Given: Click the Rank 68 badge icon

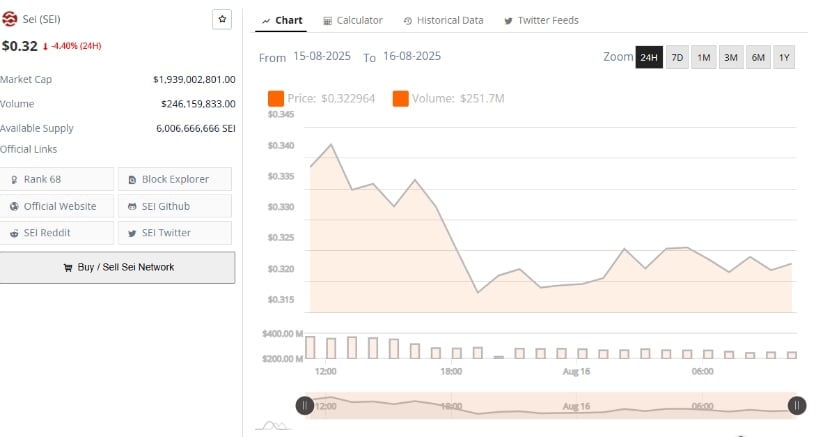Looking at the screenshot, I should [x=14, y=179].
